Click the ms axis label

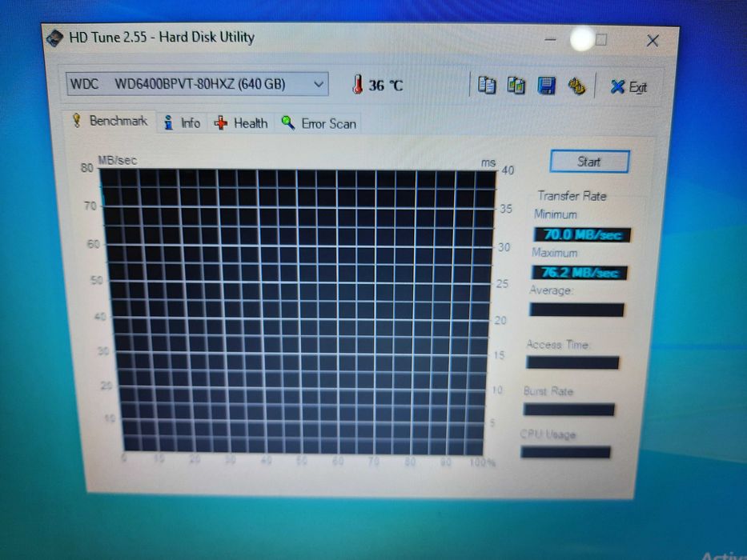coord(488,163)
